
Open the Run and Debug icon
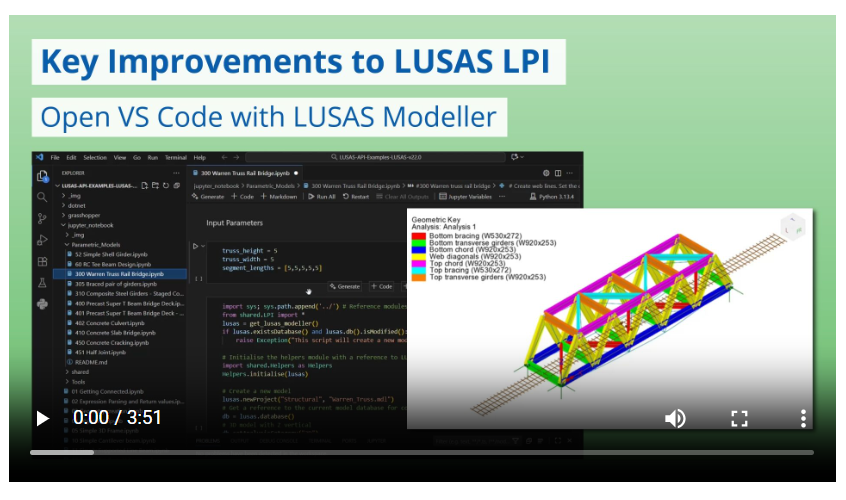42,240
